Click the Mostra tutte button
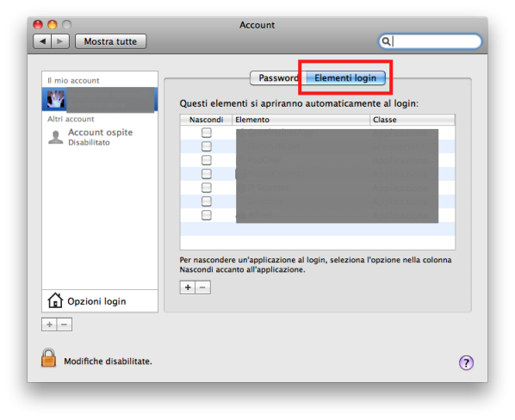 click(x=111, y=41)
